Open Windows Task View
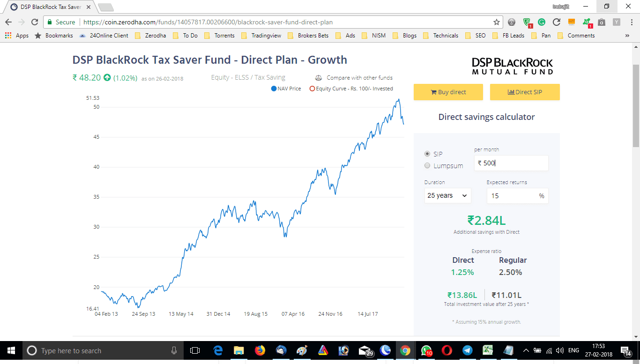 tap(195, 350)
